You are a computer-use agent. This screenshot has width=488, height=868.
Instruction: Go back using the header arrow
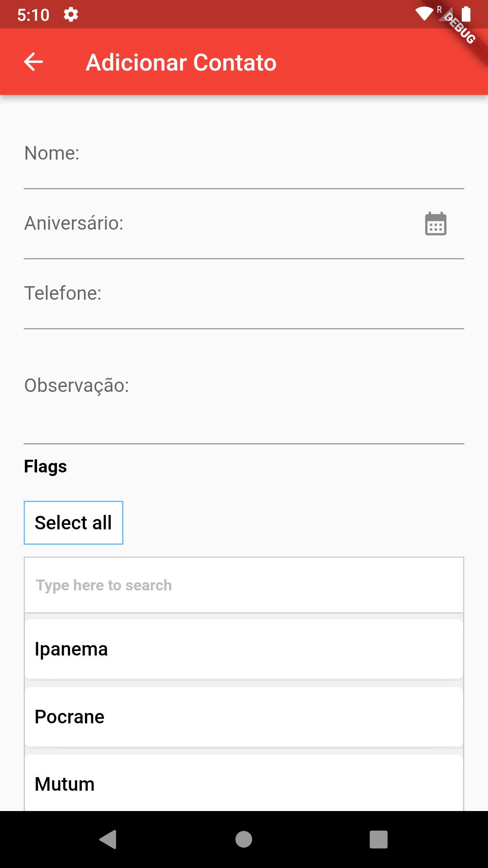[x=33, y=62]
